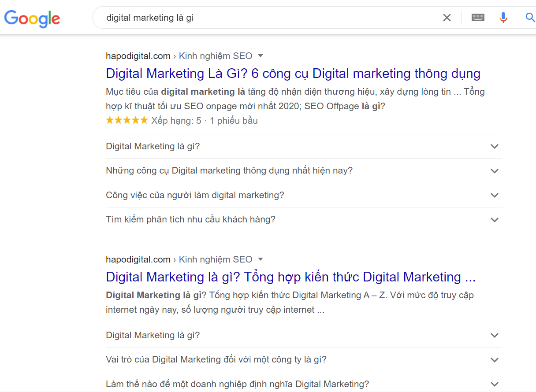Open the first hapodigital.com result options arrow
Image resolution: width=536 pixels, height=392 pixels.
click(x=261, y=55)
